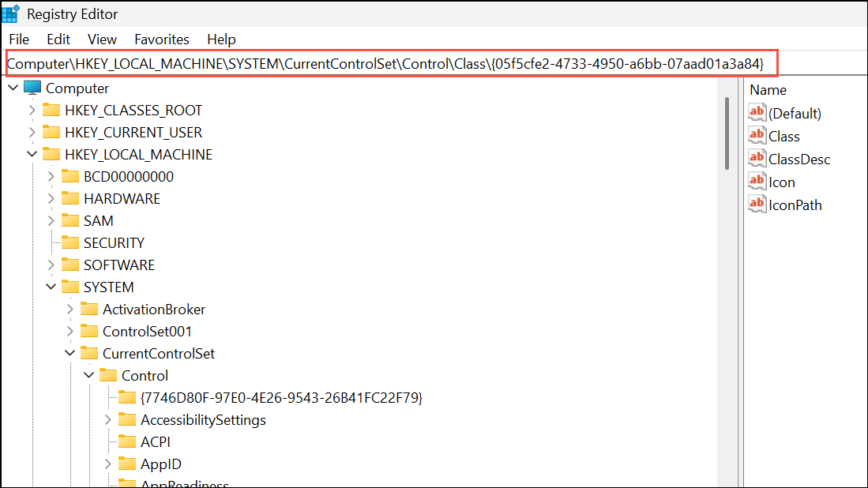Select the {7746D80F-97E0-4E26-9543-26B41FC22F79} key

(x=282, y=398)
